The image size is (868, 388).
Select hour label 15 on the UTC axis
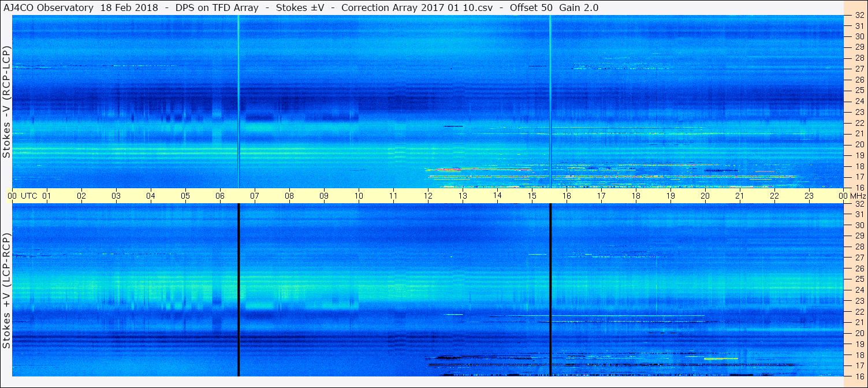pyautogui.click(x=532, y=196)
